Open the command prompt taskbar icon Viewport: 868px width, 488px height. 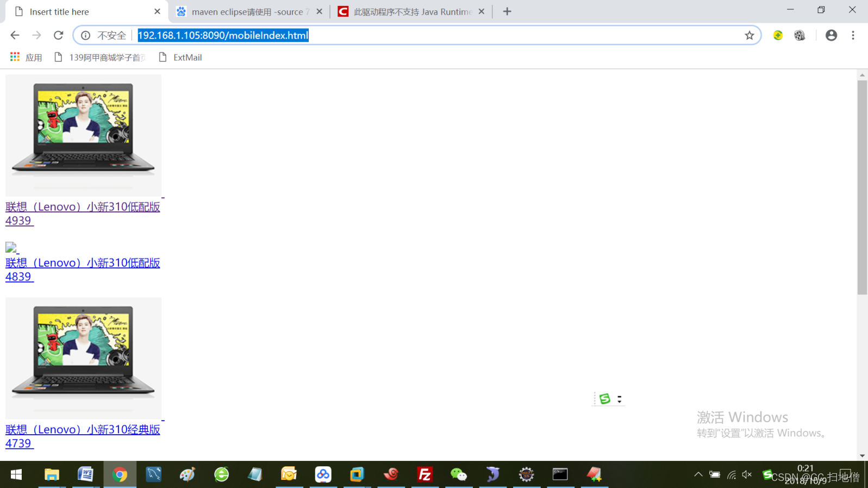click(560, 474)
